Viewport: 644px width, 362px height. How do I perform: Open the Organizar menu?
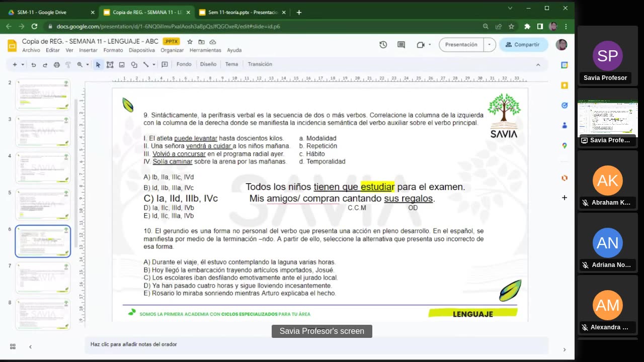(172, 50)
